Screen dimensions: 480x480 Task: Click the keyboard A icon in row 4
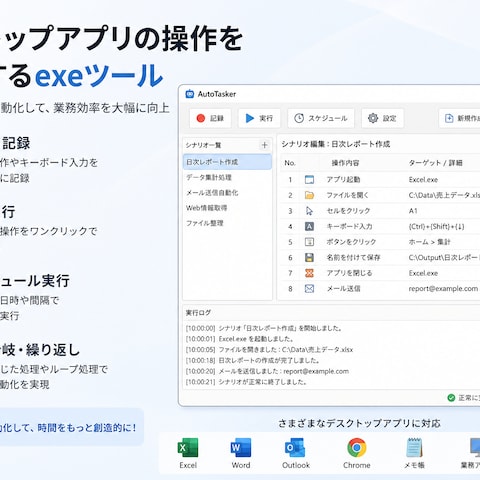pos(309,226)
